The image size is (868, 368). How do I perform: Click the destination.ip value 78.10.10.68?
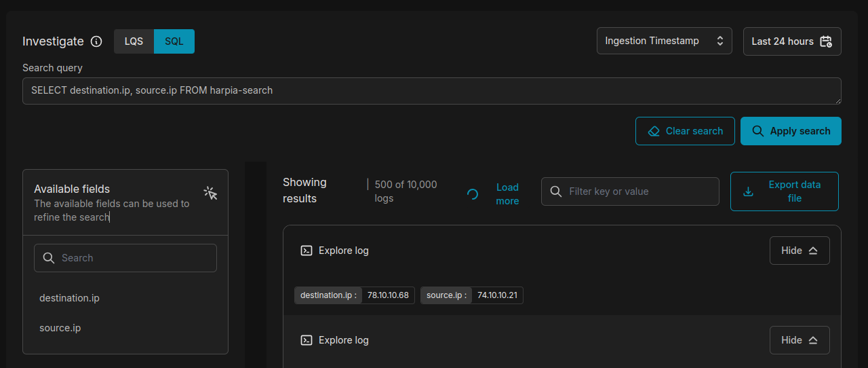pyautogui.click(x=388, y=295)
